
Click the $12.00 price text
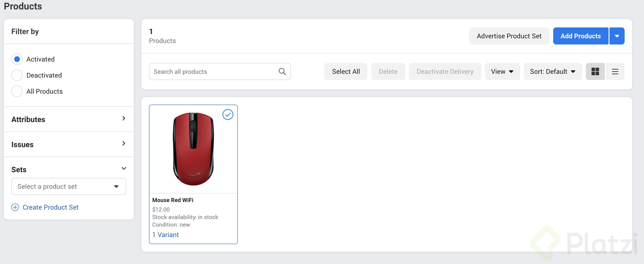click(x=161, y=209)
